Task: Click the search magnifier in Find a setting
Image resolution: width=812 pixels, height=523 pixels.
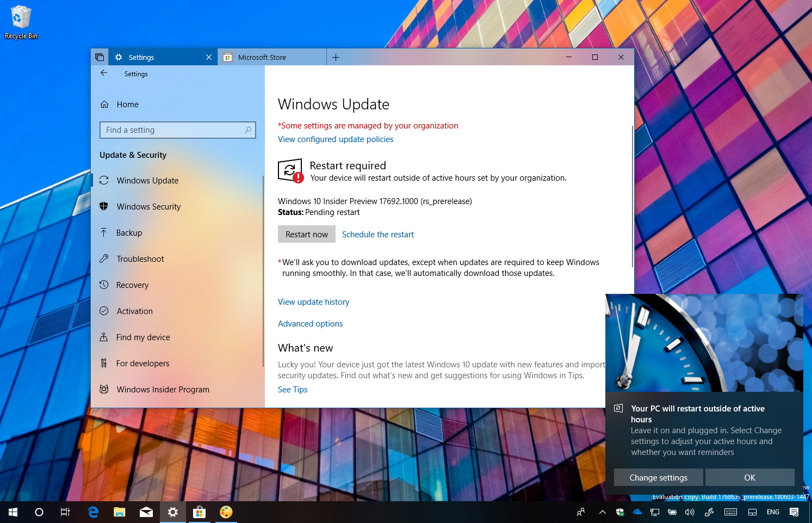Action: click(248, 130)
